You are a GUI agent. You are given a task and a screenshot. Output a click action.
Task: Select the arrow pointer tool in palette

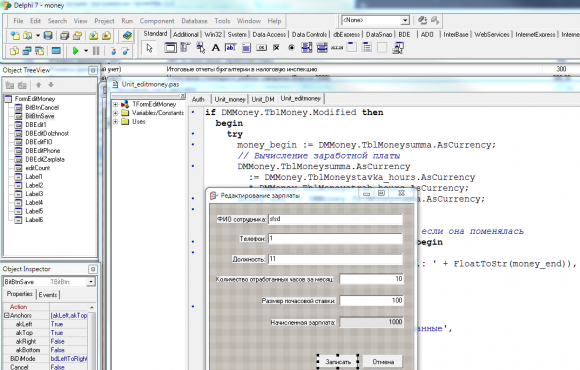point(149,48)
